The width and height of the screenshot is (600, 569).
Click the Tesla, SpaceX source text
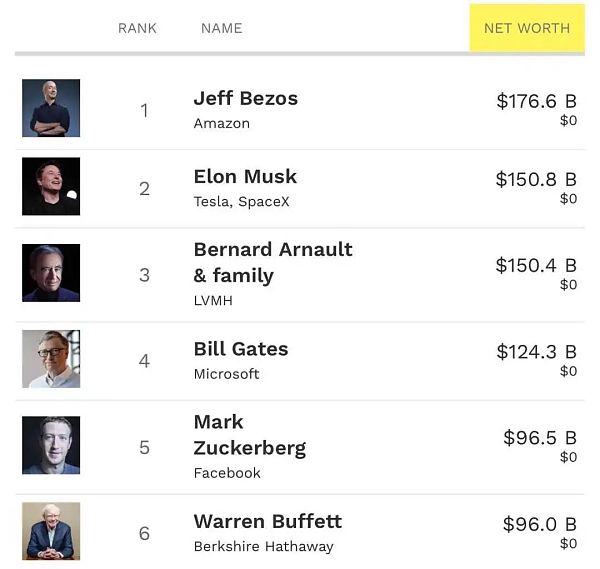click(239, 201)
